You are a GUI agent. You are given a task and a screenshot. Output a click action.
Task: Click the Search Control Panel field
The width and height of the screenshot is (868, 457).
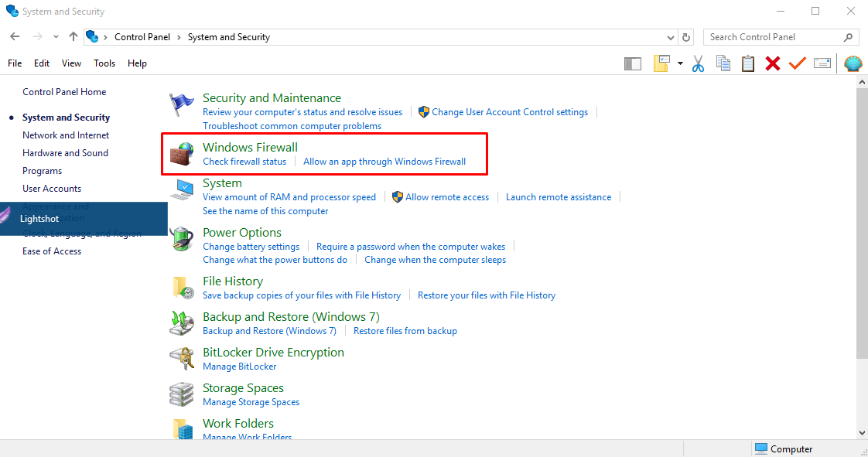pos(781,37)
